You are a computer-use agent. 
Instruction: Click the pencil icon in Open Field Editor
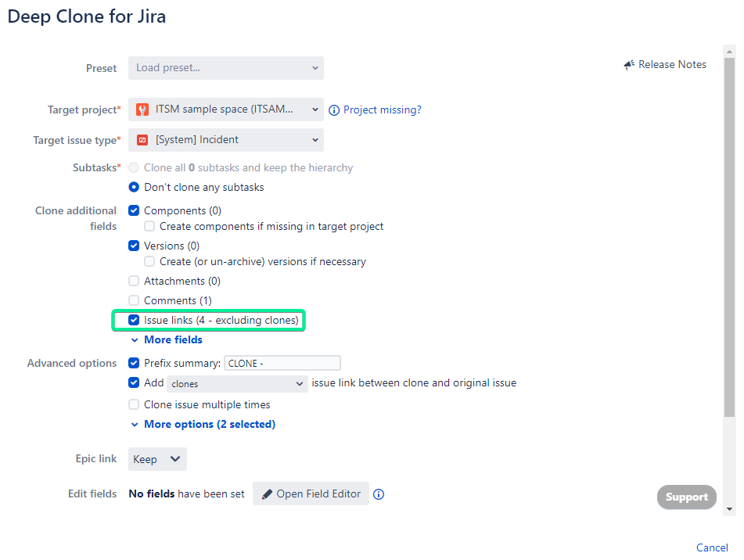[267, 494]
